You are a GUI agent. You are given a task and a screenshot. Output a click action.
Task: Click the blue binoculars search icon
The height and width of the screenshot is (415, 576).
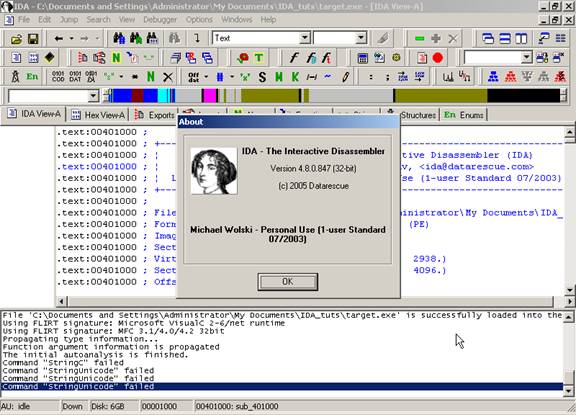click(119, 38)
